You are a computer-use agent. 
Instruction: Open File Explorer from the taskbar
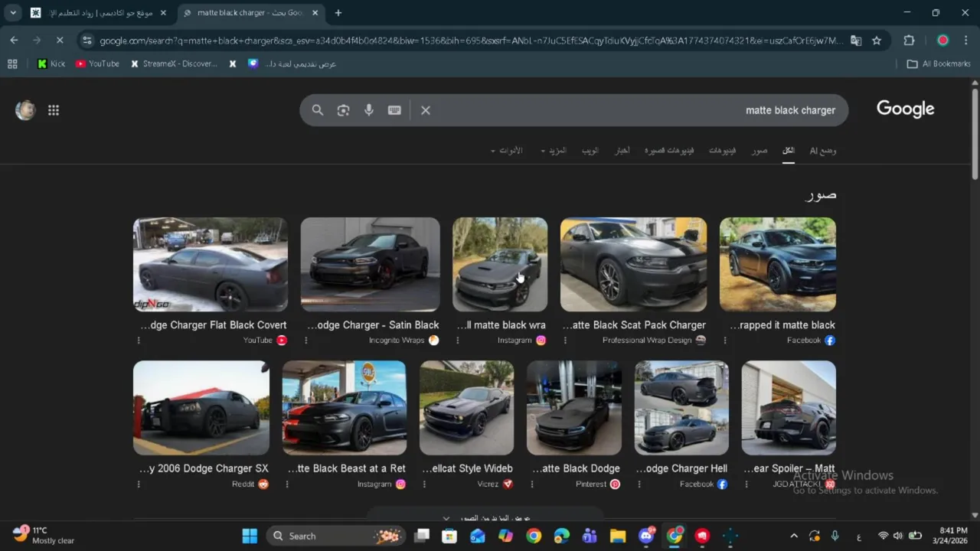618,536
